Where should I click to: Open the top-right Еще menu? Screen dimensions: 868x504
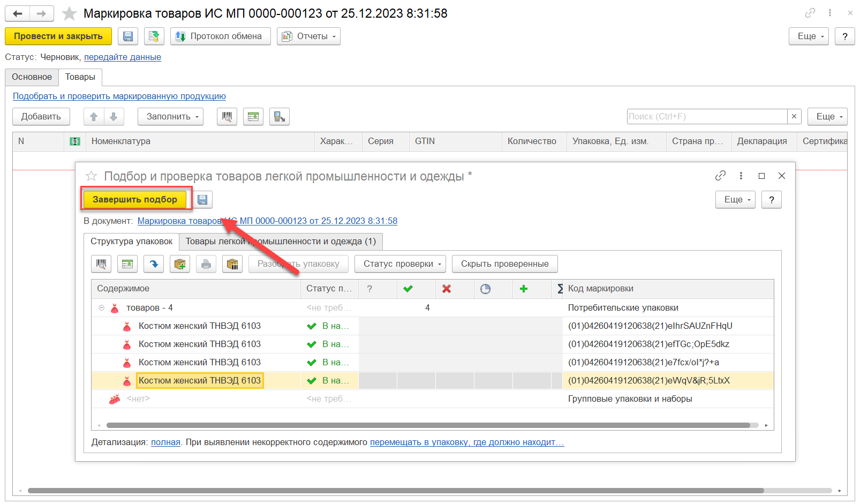(809, 36)
